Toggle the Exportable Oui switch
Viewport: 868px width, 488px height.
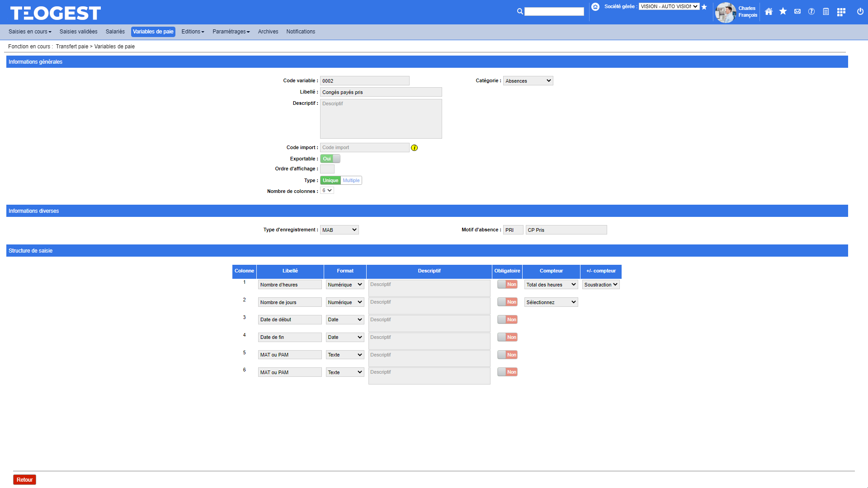coord(330,159)
